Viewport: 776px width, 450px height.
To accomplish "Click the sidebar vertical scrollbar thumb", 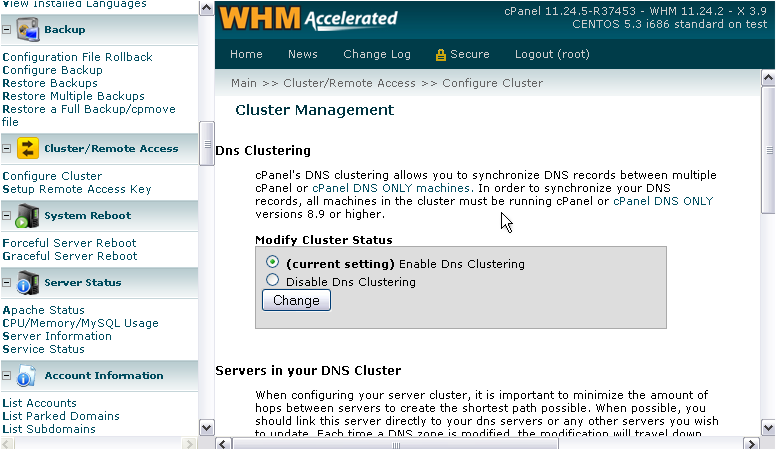I will (x=207, y=144).
